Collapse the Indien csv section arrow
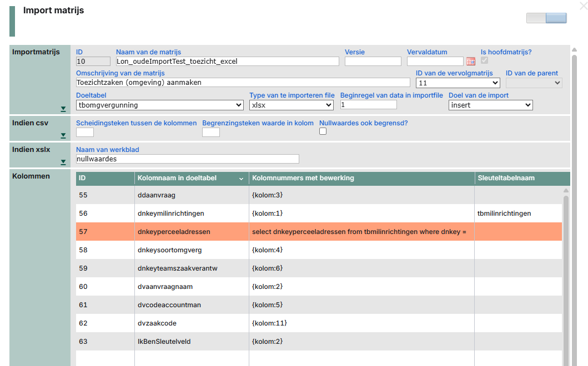The width and height of the screenshot is (588, 366). pos(63,135)
